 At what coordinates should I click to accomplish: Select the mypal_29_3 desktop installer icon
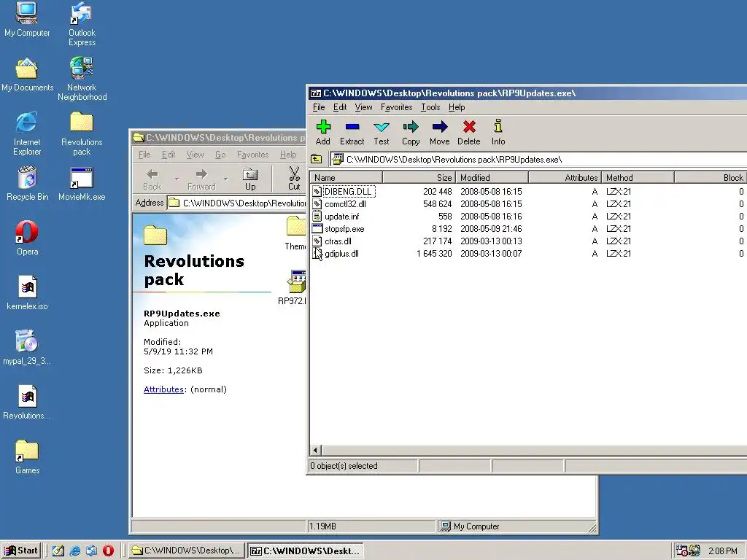[x=27, y=348]
